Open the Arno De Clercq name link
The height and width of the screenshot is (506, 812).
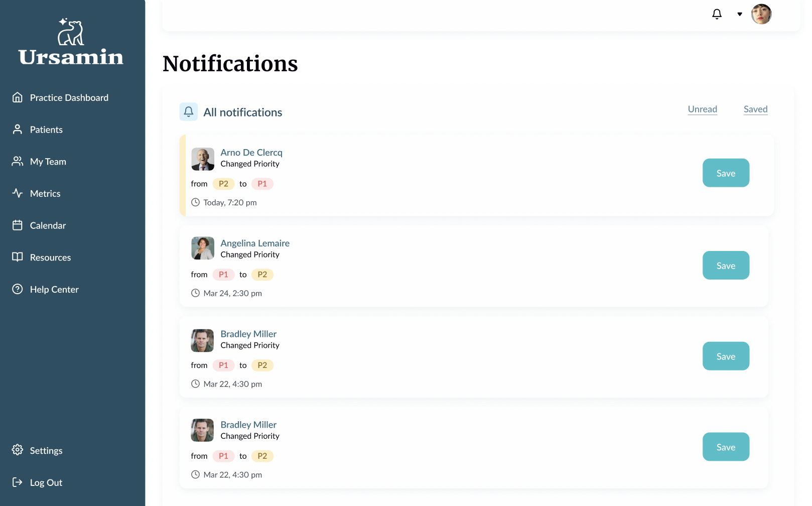[x=251, y=153]
